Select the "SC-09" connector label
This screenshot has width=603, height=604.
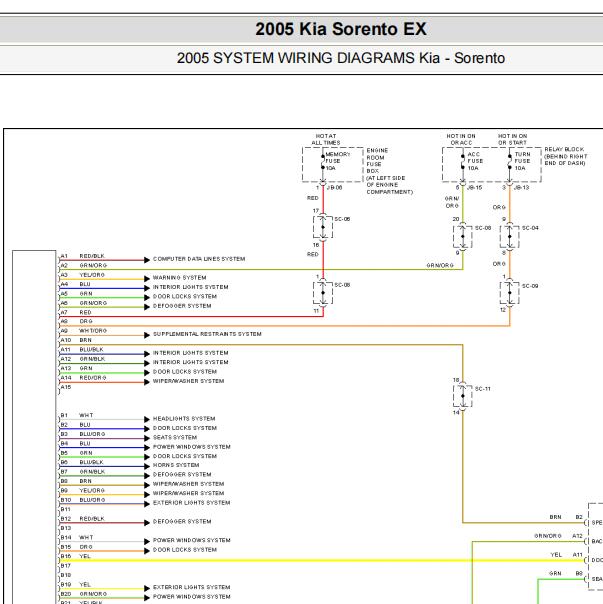pyautogui.click(x=530, y=286)
